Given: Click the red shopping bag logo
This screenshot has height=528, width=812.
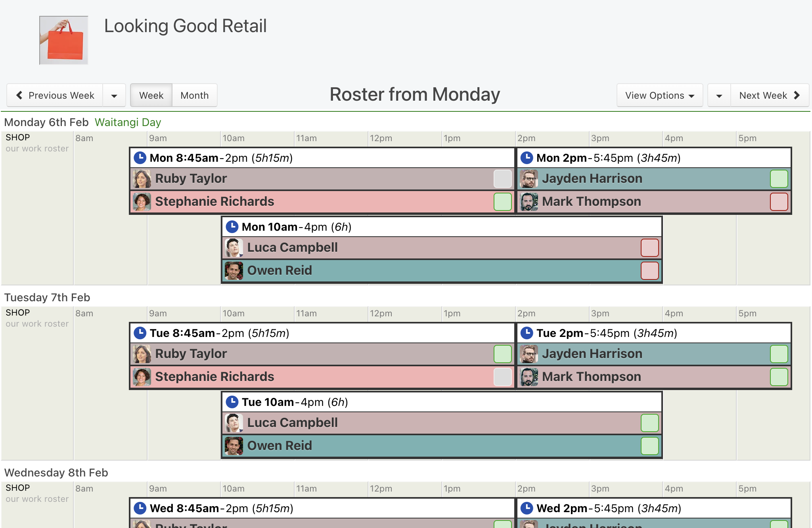Looking at the screenshot, I should [x=64, y=40].
